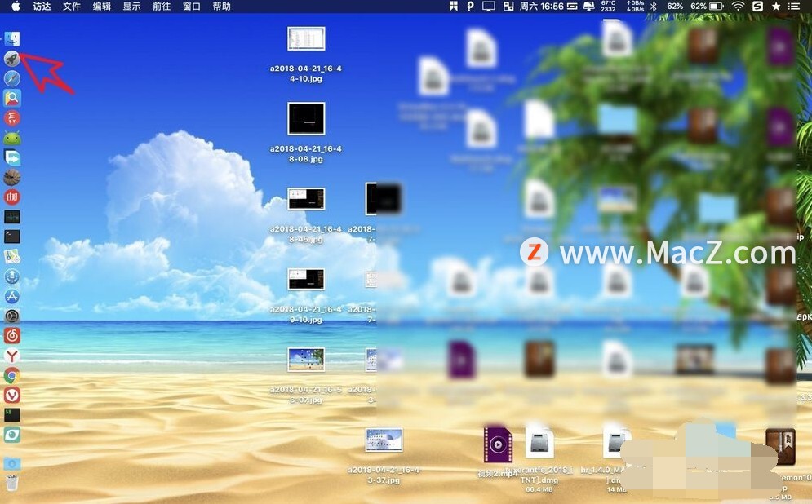Select a2018-04-21_16-44-10.jpg thumbnail
The height and width of the screenshot is (504, 812).
[306, 39]
